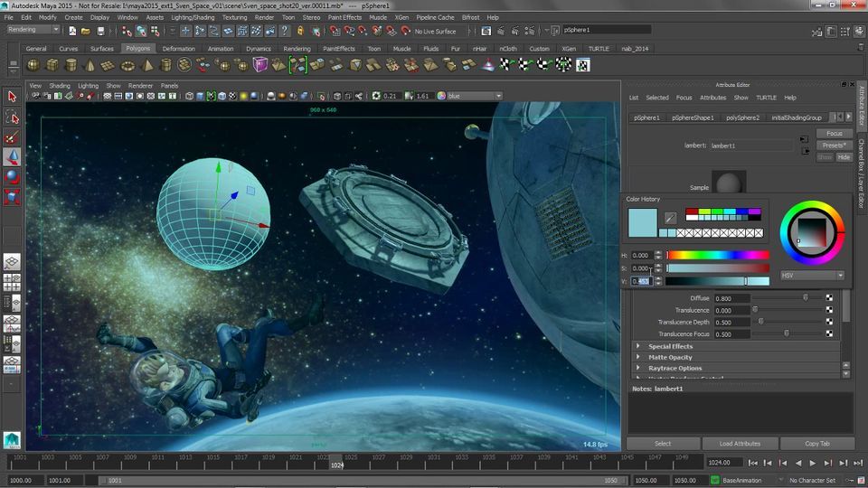Screen dimensions: 868x488
Task: Click frame 1024 marker on timeline
Action: (x=336, y=462)
